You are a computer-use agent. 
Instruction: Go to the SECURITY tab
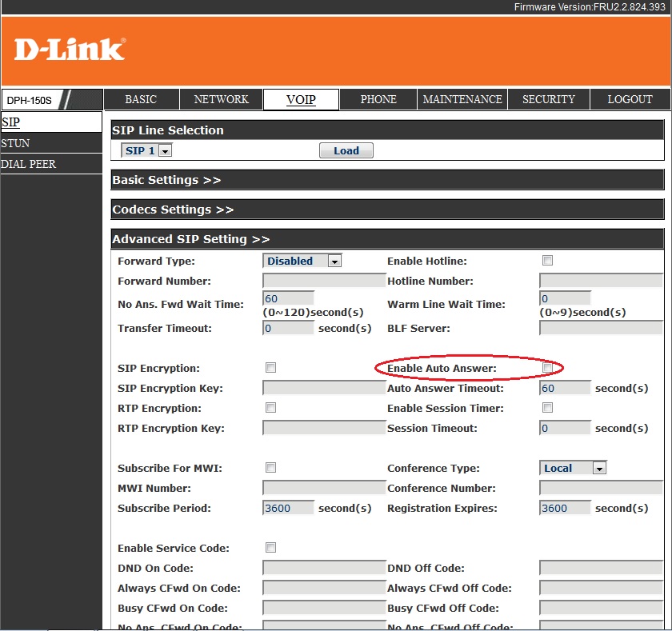pos(549,99)
